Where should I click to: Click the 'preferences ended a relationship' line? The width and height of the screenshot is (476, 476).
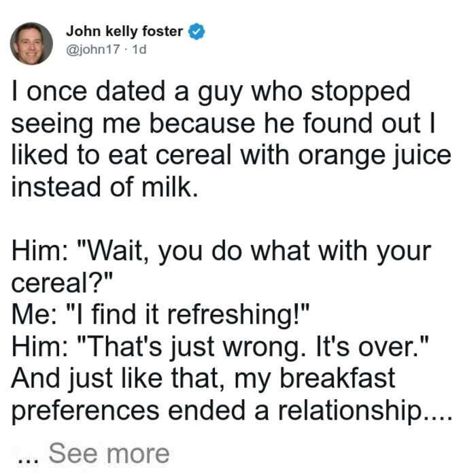point(232,411)
